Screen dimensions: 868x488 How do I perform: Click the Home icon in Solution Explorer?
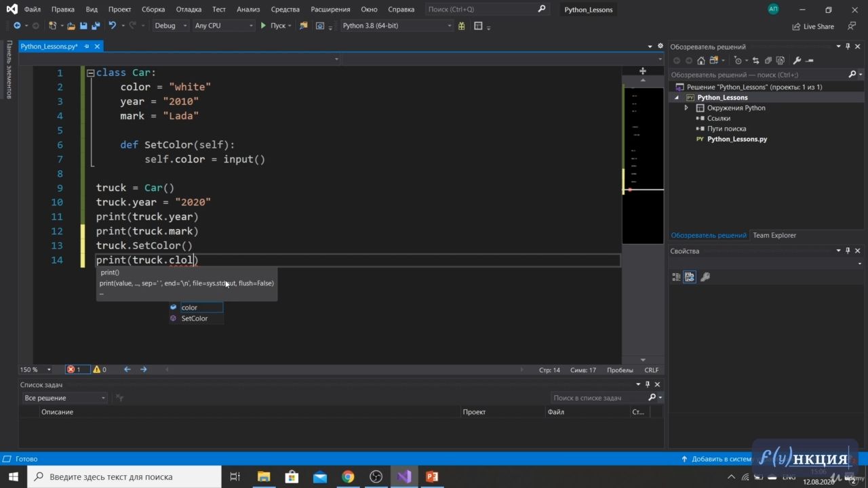tap(701, 60)
